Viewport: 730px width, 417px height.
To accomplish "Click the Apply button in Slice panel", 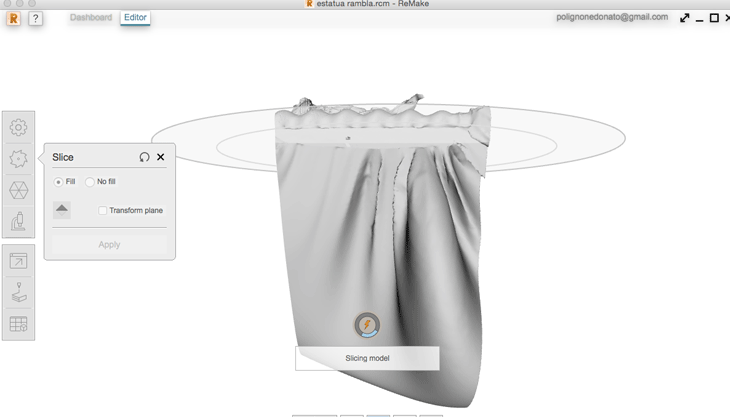I will coord(109,244).
